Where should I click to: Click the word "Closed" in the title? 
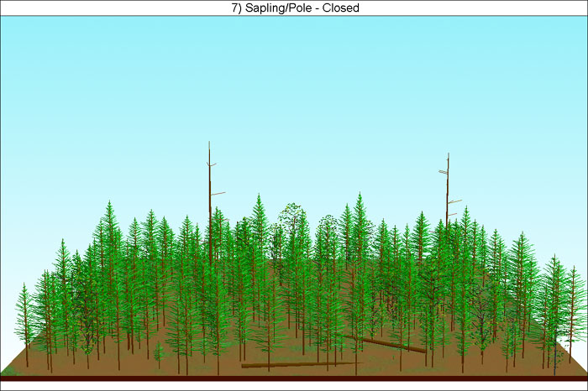(x=343, y=8)
